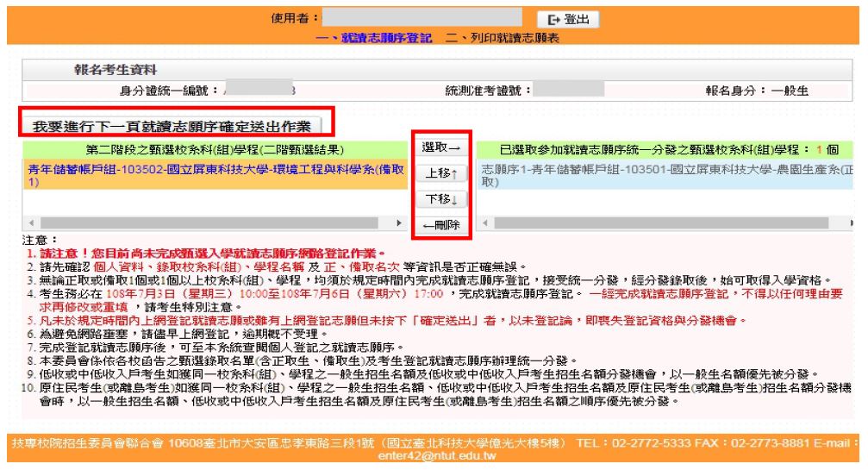Click 我要進行下一頁就讀志願序確定送出作業 button
This screenshot has height=470, width=868.
[172, 126]
